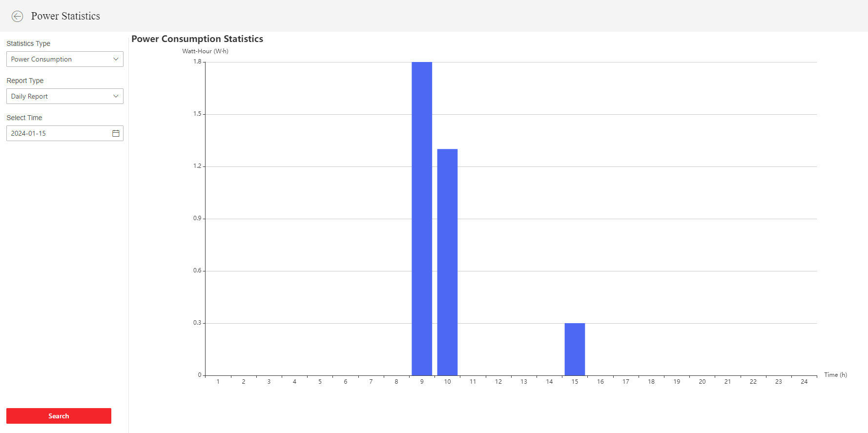Click the Power Consumption Statistics chart heading
Screen dimensions: 868x433
(x=197, y=39)
